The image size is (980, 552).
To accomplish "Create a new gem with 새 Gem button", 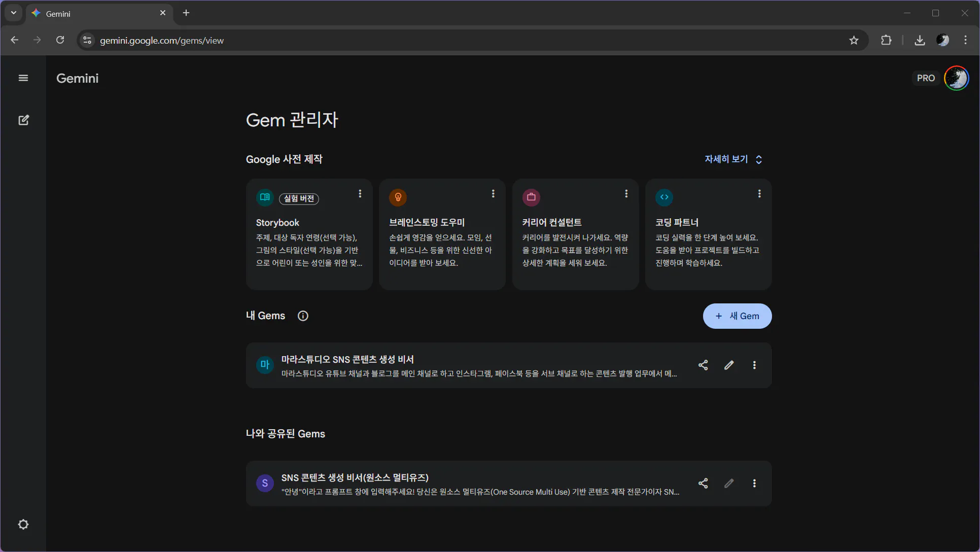I will 738,316.
